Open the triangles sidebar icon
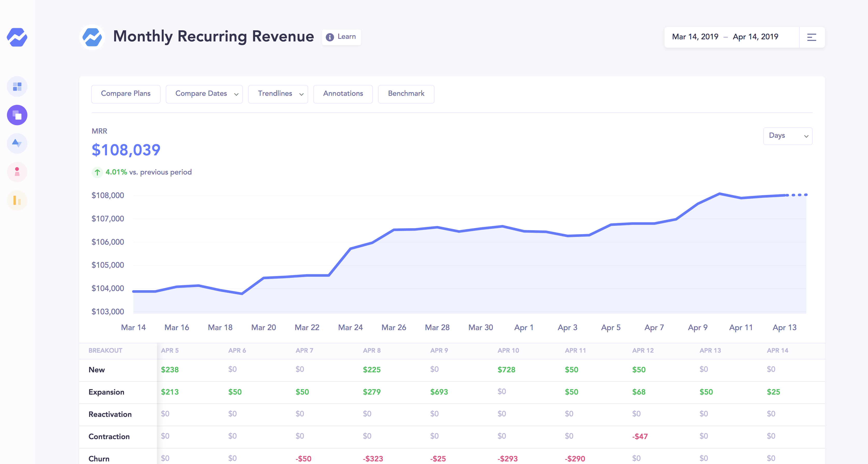 (17, 143)
